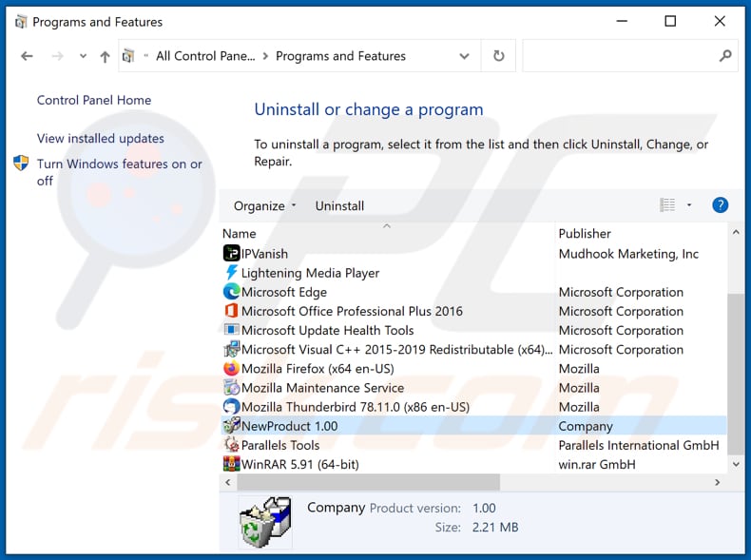This screenshot has height=560, width=751.
Task: Click the Microsoft Office Professional Plus icon
Action: click(231, 310)
